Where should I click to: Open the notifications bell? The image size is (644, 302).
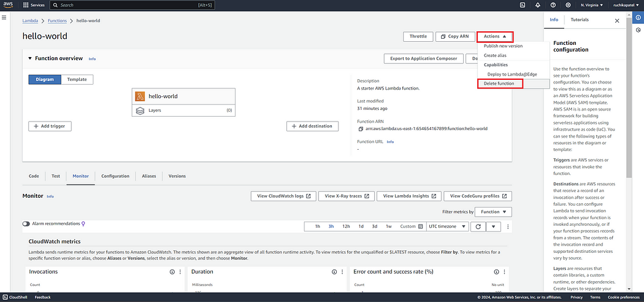point(538,5)
